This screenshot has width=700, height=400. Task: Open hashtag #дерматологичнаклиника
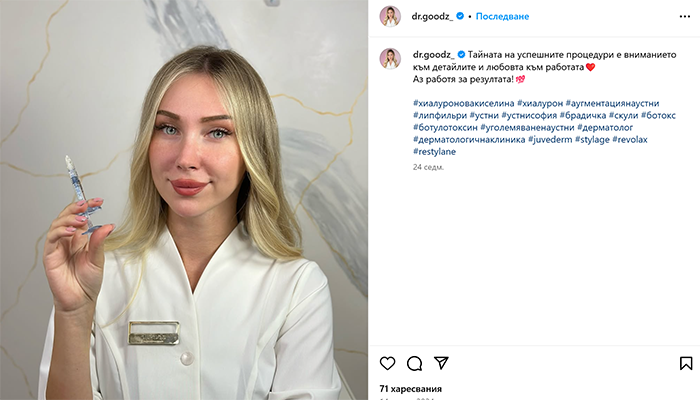pyautogui.click(x=469, y=139)
